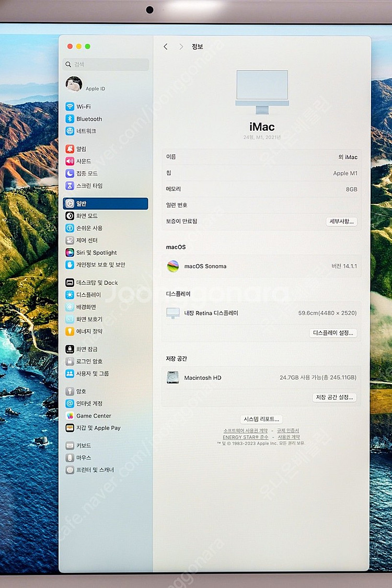Click the 검색 search field
The width and height of the screenshot is (392, 588).
click(106, 64)
